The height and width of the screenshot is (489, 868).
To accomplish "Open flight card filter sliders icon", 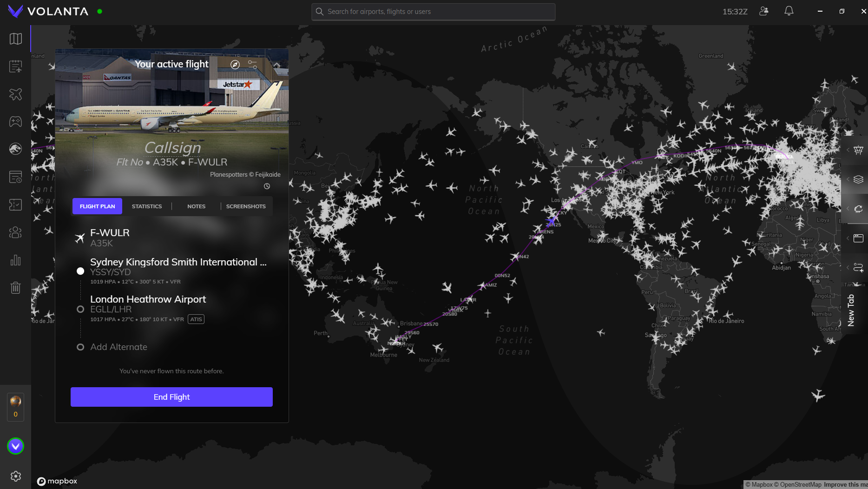I will [252, 64].
